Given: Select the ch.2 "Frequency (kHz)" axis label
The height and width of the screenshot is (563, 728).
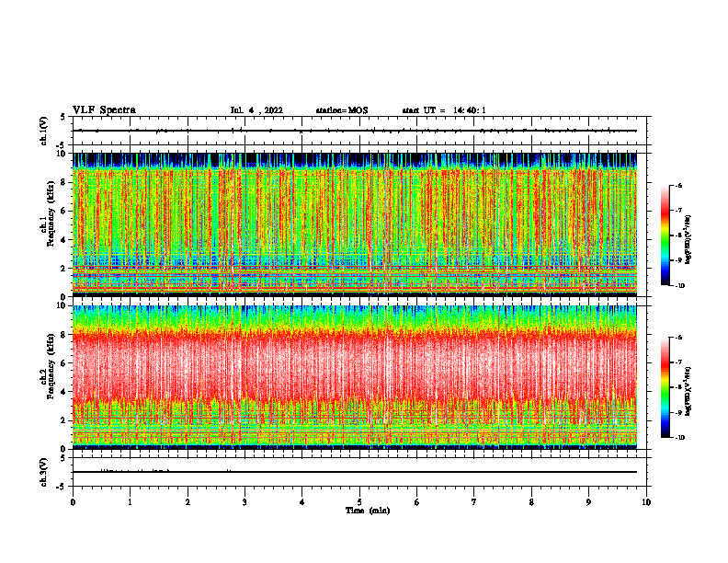Looking at the screenshot, I should tap(51, 366).
